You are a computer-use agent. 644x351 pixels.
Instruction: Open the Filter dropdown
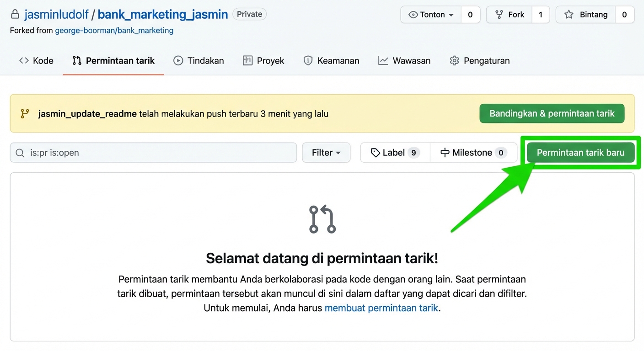(x=326, y=153)
